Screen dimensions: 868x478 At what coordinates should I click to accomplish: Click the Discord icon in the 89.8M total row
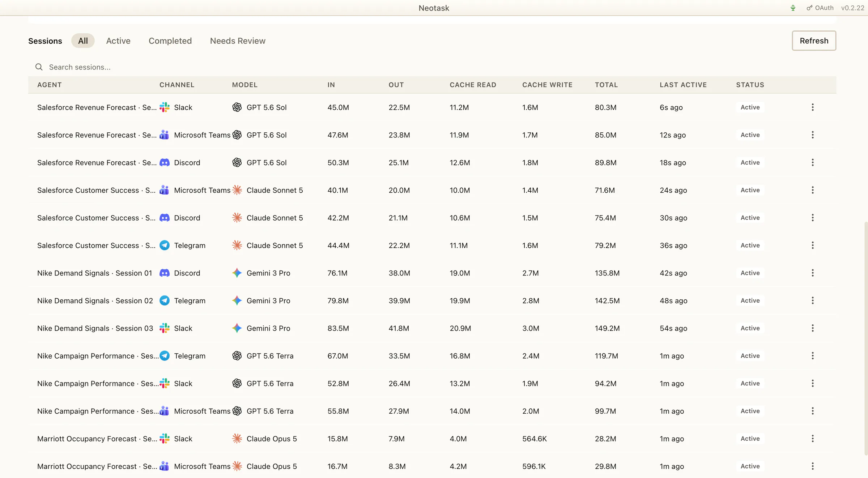click(x=165, y=163)
